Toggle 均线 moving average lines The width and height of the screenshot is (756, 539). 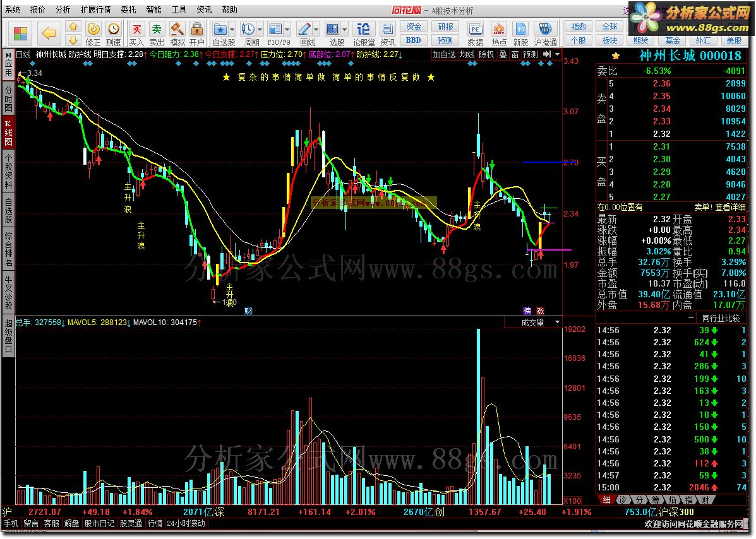pyautogui.click(x=467, y=54)
